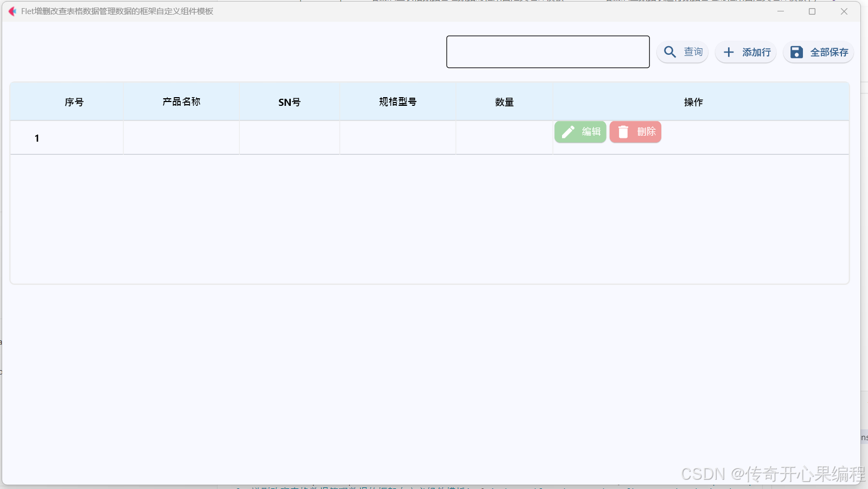Delete row 1 via 删除 button
The height and width of the screenshot is (489, 868).
pyautogui.click(x=635, y=132)
